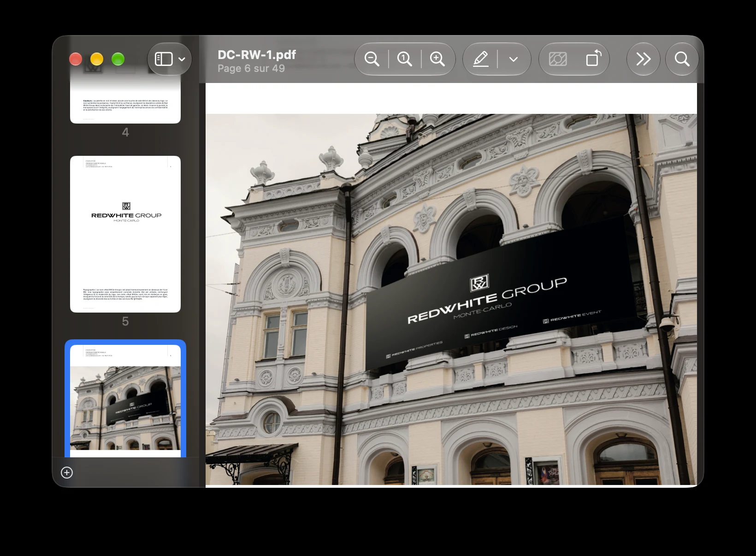Click the zoom out magnifier icon
Image resolution: width=756 pixels, height=556 pixels.
pos(372,59)
